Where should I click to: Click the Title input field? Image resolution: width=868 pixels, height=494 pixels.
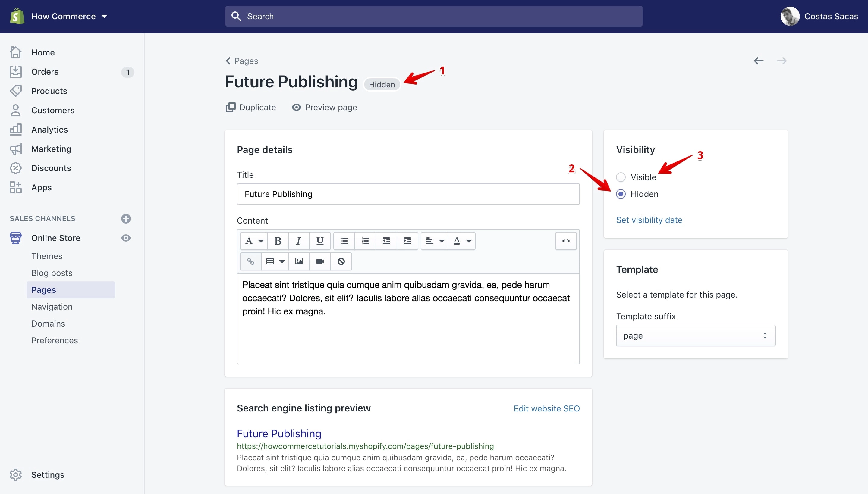pos(408,194)
